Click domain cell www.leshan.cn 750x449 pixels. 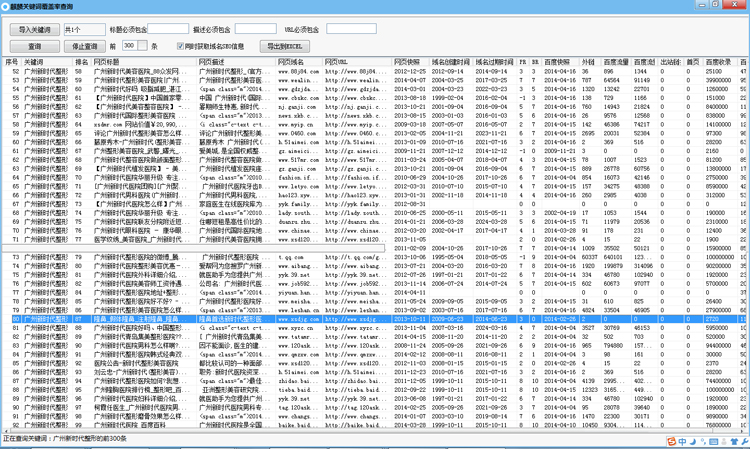pos(298,310)
